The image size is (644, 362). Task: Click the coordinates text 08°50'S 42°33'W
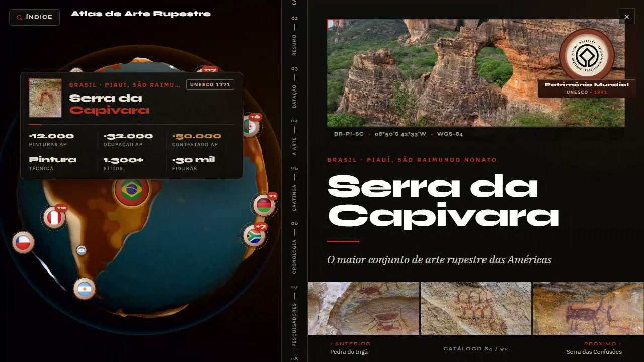click(x=401, y=134)
